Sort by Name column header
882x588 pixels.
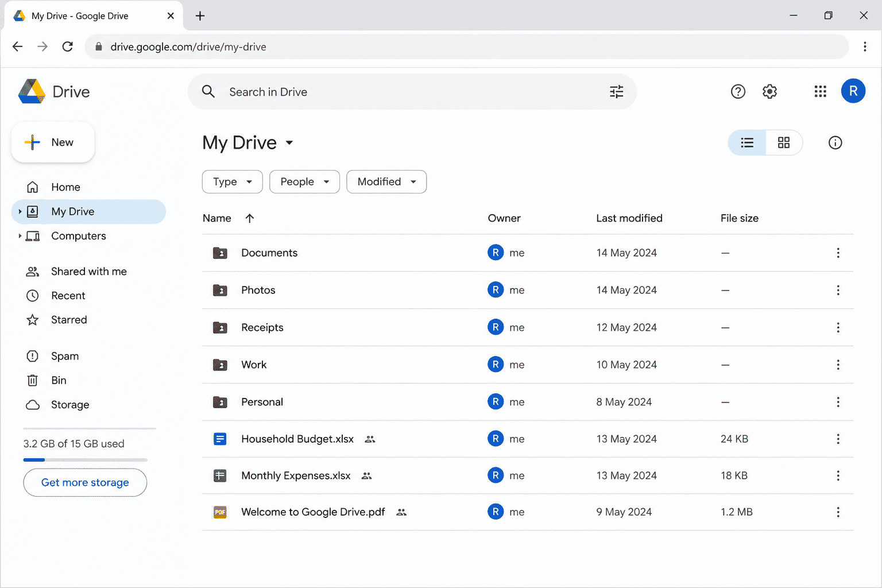(x=217, y=218)
